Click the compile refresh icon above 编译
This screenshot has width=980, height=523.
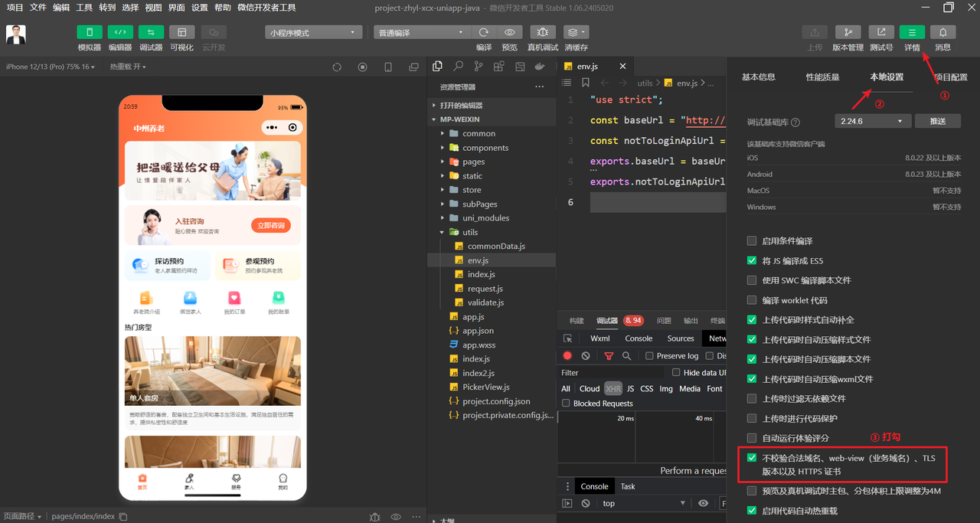[484, 32]
